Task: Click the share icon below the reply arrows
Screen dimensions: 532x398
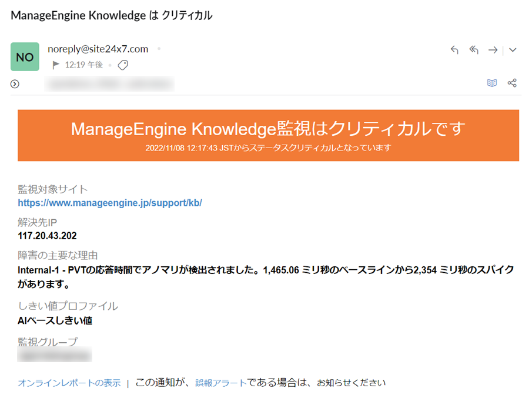Action: tap(512, 83)
